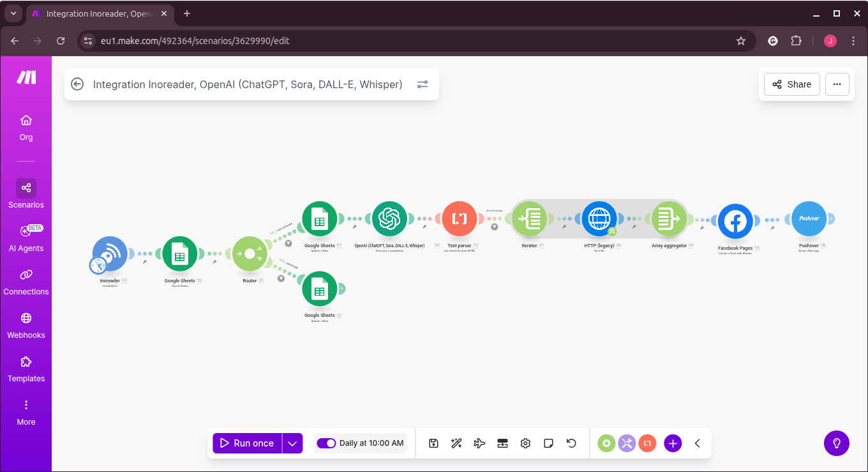Open the Iterator module
Screen dimensions: 868x472
pos(530,218)
